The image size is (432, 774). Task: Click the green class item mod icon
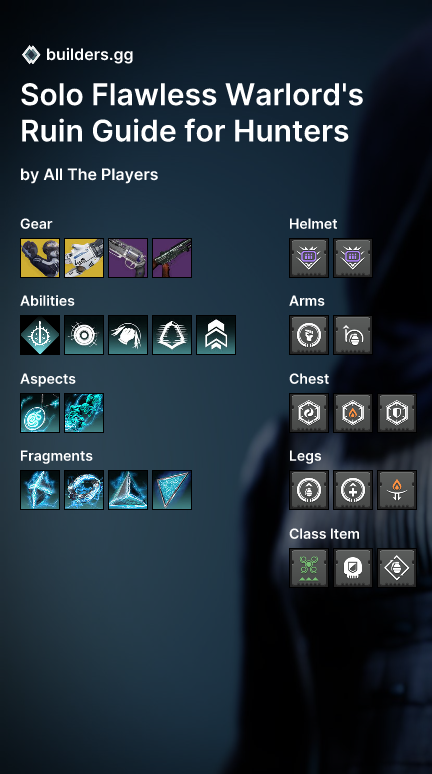tap(309, 568)
